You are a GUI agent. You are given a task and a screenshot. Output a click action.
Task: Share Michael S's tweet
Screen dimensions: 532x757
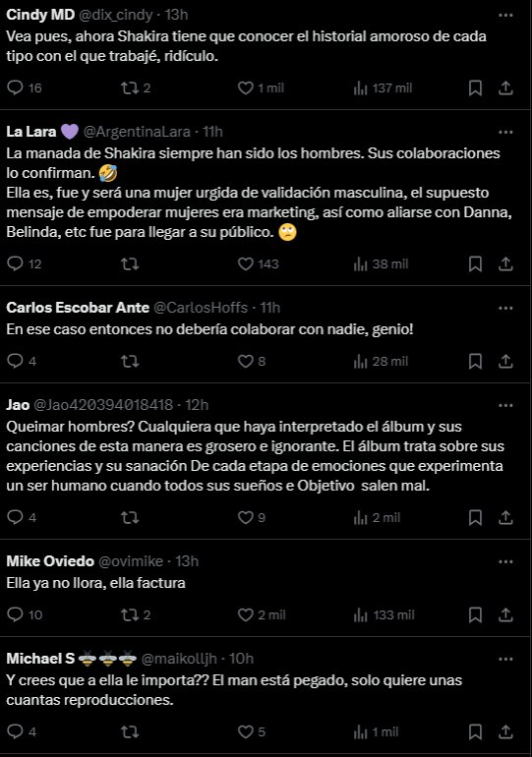(x=505, y=731)
